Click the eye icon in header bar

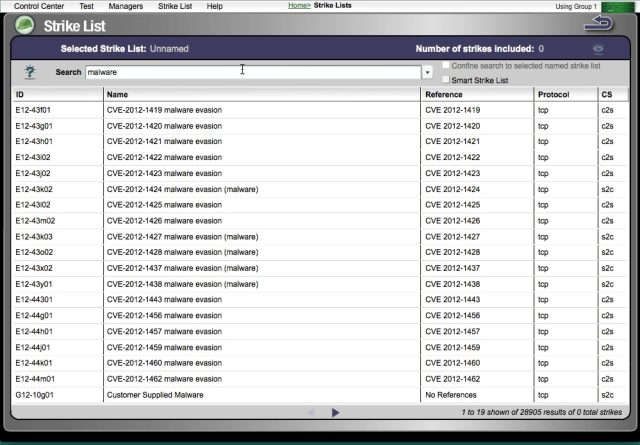598,49
